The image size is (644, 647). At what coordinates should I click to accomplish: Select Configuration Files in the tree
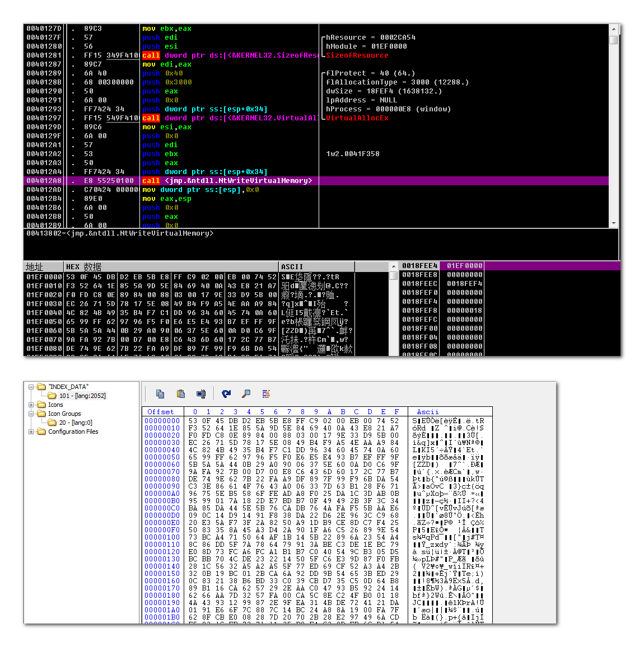tap(73, 432)
